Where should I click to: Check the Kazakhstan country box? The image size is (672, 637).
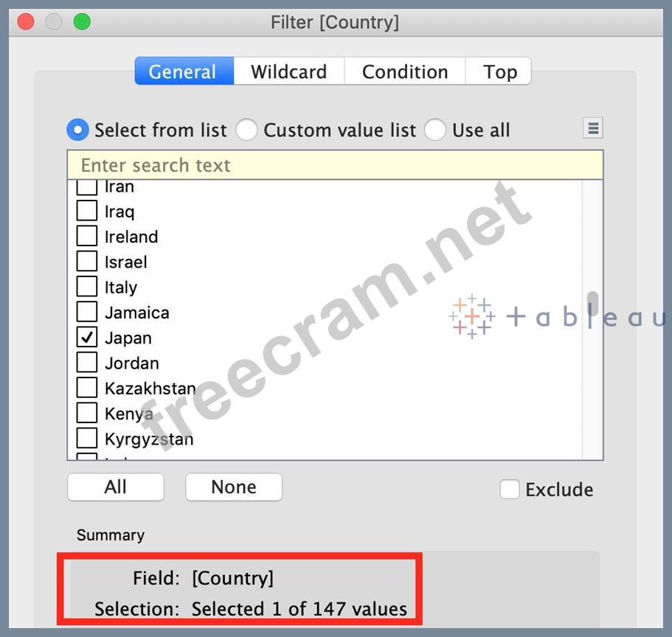click(87, 388)
